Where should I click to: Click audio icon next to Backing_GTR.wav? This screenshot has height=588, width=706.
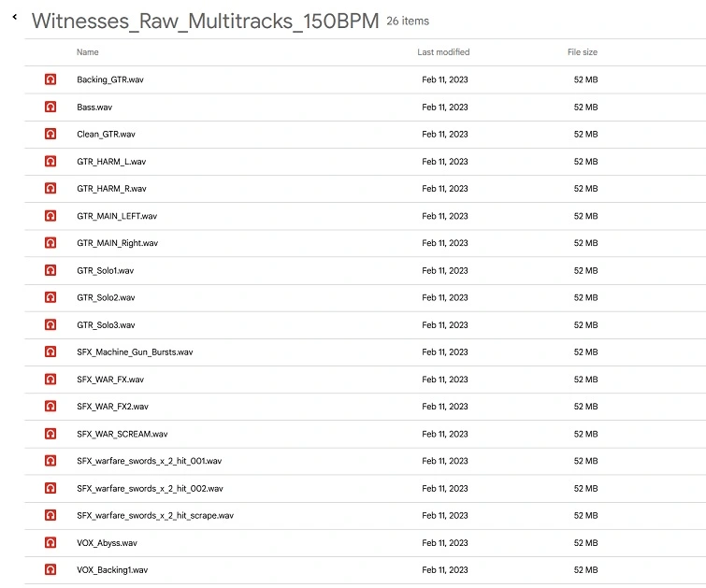tap(50, 80)
